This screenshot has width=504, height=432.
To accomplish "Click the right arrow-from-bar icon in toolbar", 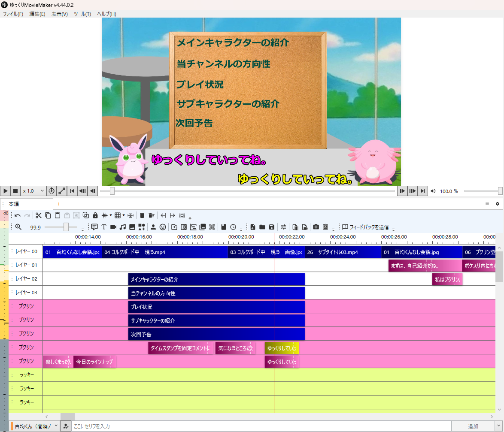I will tap(173, 215).
